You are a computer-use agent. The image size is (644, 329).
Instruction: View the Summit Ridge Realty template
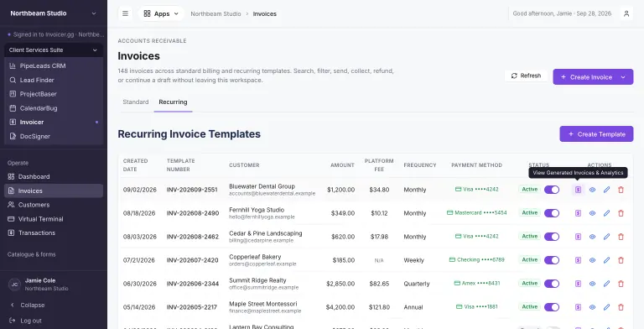(592, 284)
